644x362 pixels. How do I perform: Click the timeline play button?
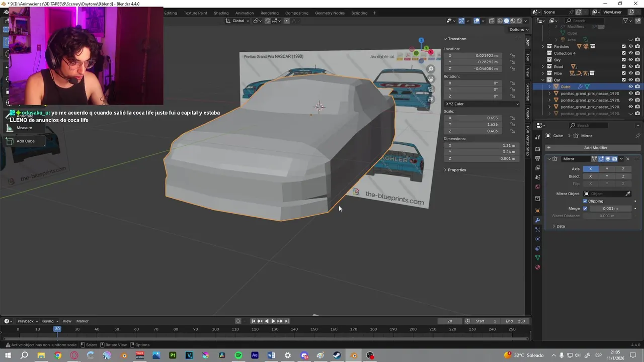273,321
